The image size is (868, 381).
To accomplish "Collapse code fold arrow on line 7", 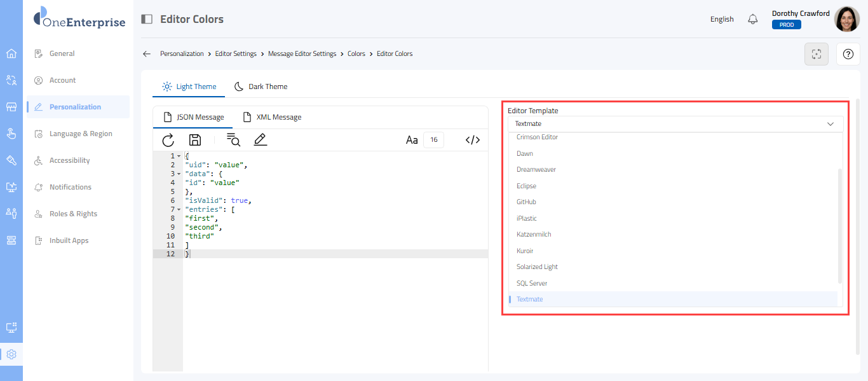I will (x=179, y=209).
